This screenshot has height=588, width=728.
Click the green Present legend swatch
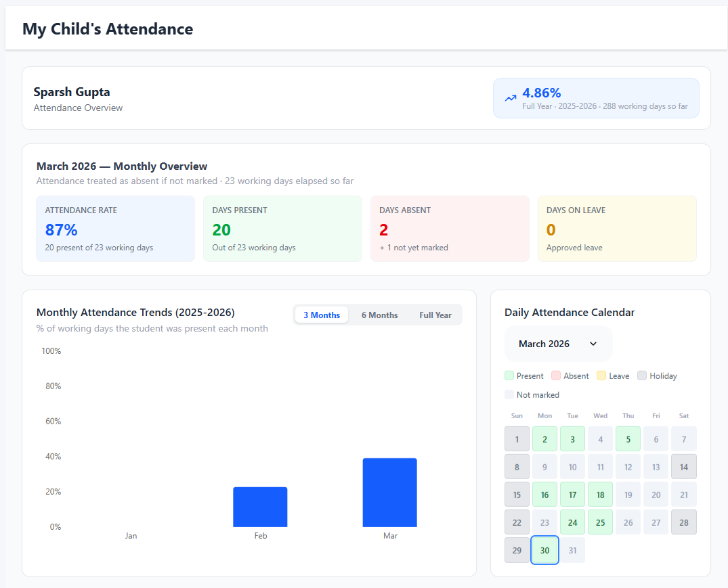click(x=509, y=376)
